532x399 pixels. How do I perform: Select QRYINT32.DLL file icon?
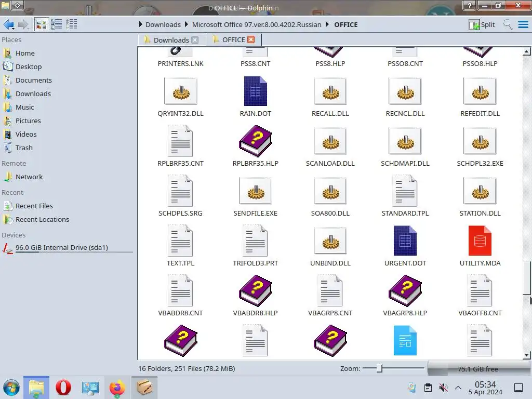point(180,91)
